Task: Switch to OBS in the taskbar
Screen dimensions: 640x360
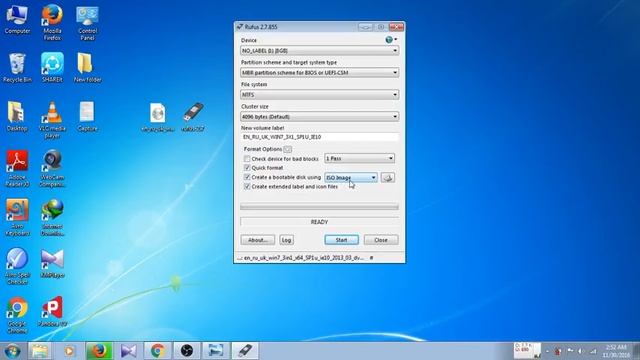Action: (x=187, y=351)
